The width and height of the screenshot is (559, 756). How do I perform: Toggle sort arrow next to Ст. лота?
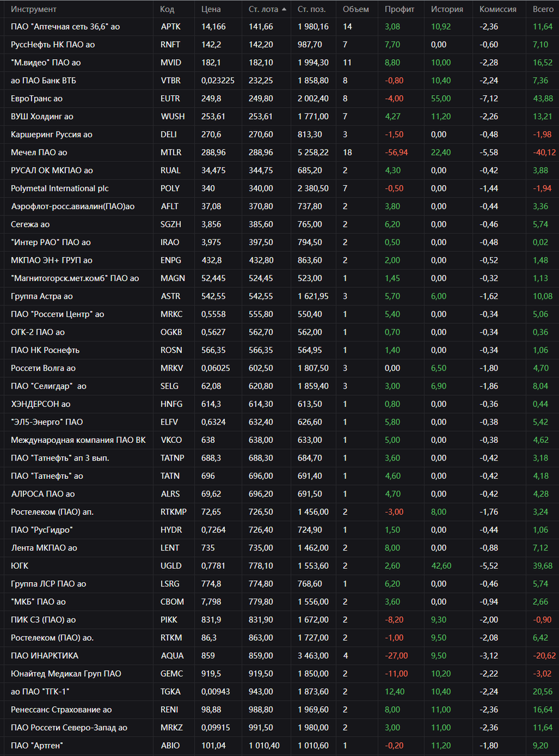(x=284, y=9)
